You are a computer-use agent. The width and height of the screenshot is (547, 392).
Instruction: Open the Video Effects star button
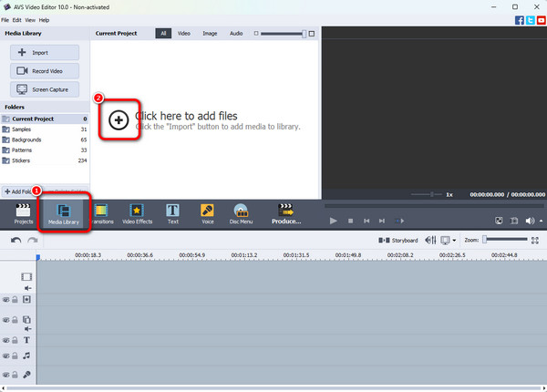pyautogui.click(x=137, y=214)
